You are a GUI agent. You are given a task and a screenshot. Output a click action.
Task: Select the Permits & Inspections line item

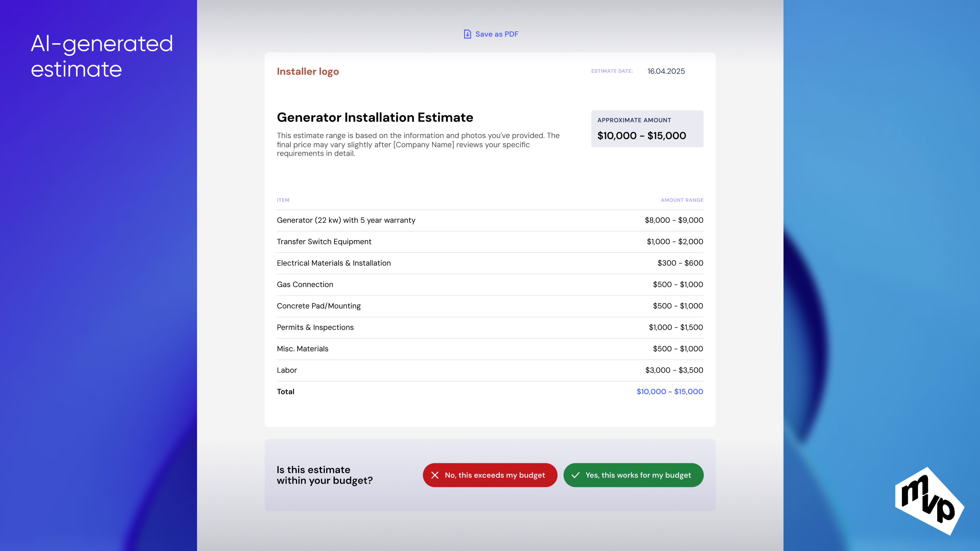(x=315, y=328)
